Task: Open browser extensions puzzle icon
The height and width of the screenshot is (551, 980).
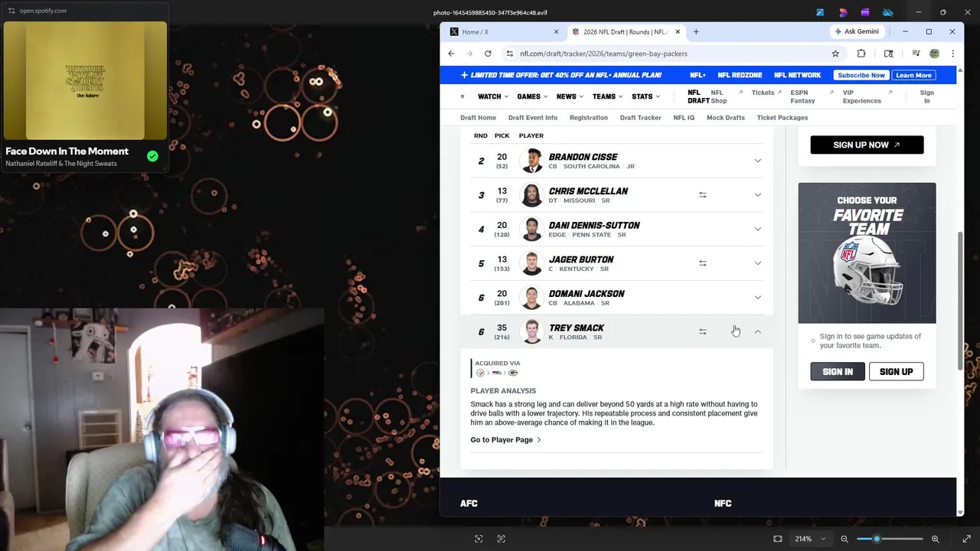Action: click(861, 54)
